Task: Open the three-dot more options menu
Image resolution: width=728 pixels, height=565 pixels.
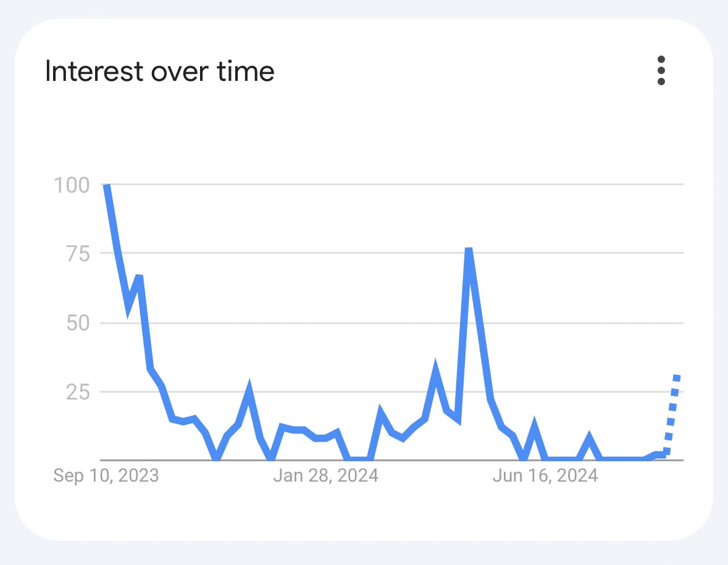Action: click(x=661, y=71)
